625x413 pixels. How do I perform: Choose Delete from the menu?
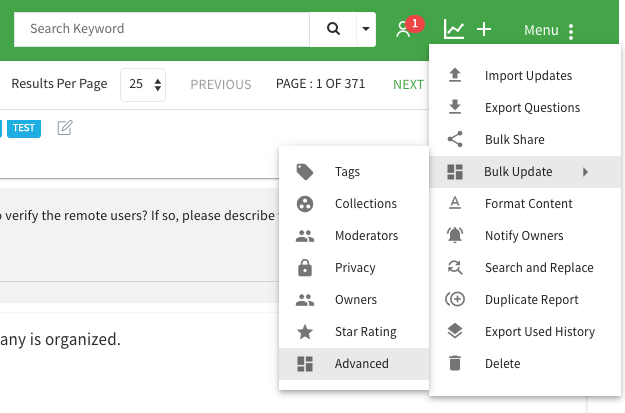coord(525,364)
